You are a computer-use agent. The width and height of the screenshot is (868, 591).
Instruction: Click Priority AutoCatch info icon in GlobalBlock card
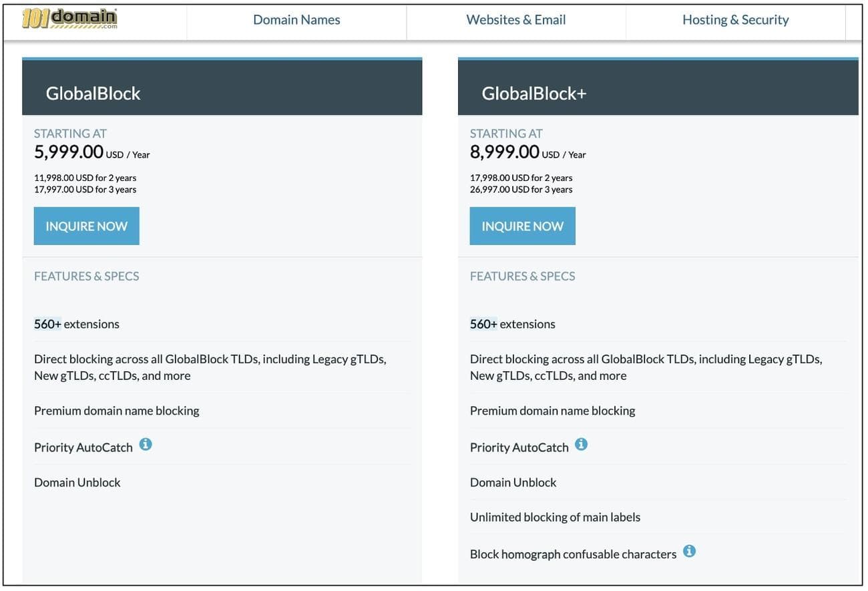coord(146,444)
